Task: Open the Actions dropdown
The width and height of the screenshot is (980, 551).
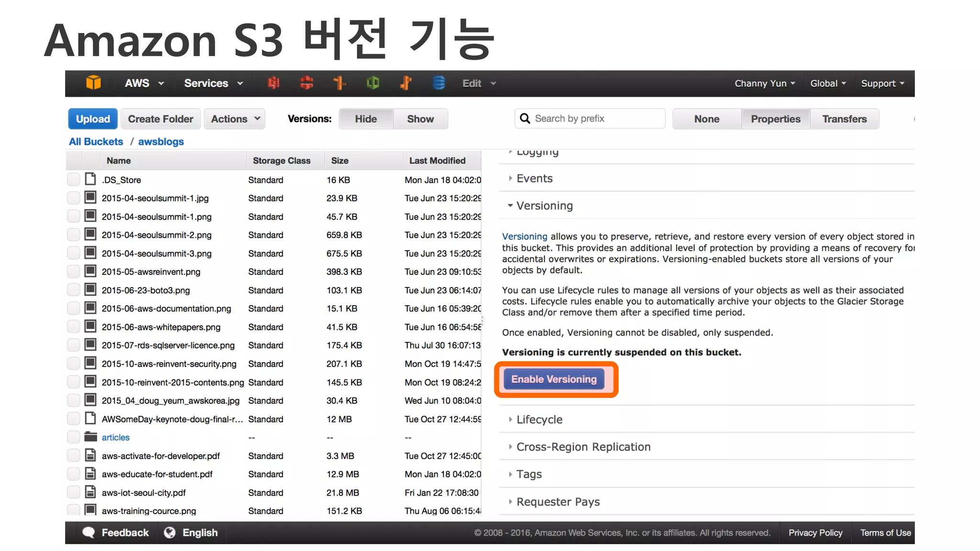Action: pyautogui.click(x=235, y=119)
